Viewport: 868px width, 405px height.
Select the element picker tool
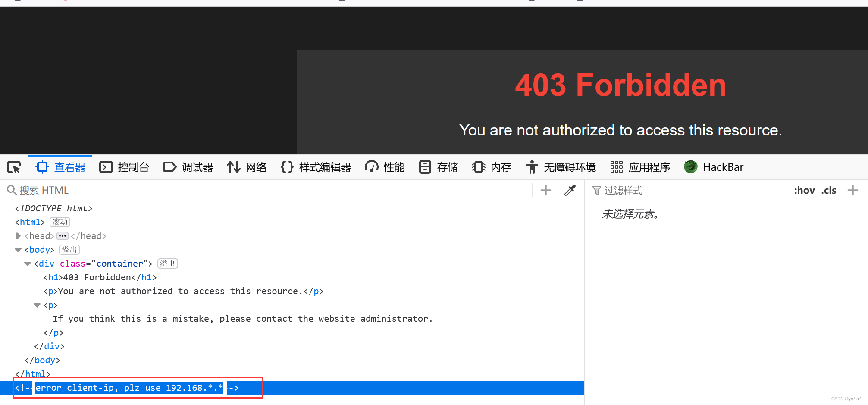(x=13, y=167)
